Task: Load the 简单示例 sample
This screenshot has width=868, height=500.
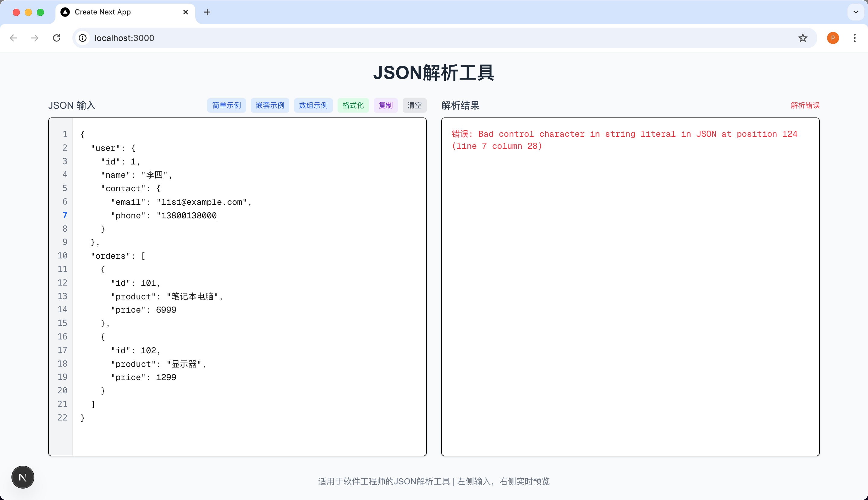Action: [x=226, y=105]
